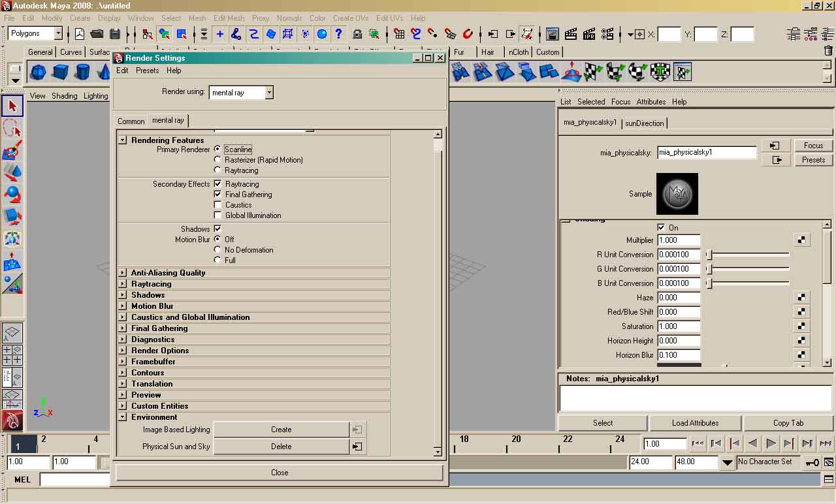Set Motion Blur to Full
This screenshot has width=836, height=504.
pyautogui.click(x=217, y=260)
